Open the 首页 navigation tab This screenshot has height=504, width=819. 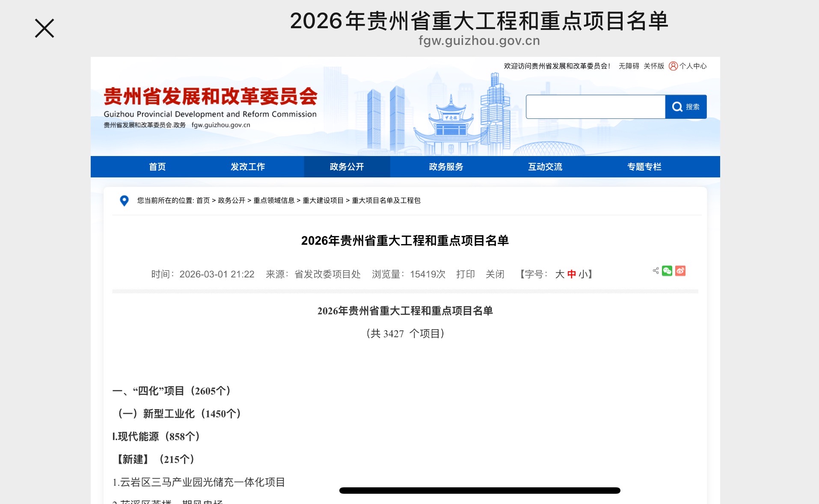click(x=157, y=167)
